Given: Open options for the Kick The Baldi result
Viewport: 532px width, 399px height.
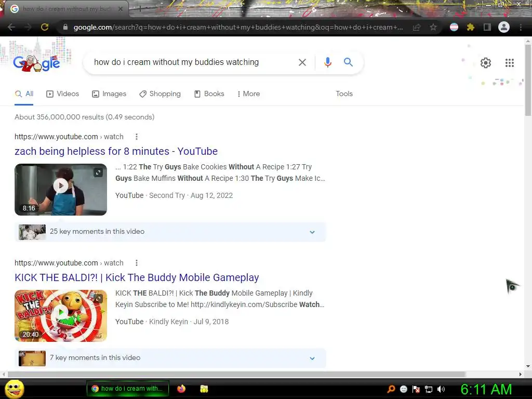Looking at the screenshot, I should coord(137,263).
